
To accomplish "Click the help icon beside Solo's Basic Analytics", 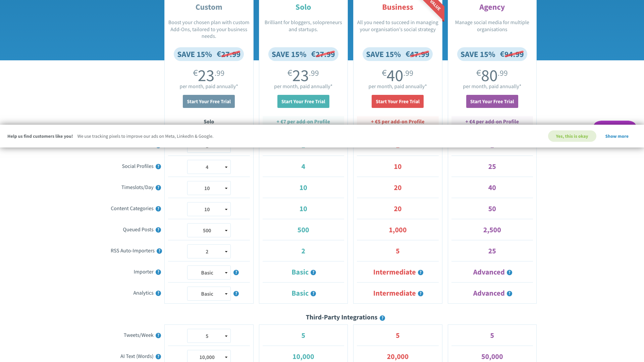I will pos(313,294).
